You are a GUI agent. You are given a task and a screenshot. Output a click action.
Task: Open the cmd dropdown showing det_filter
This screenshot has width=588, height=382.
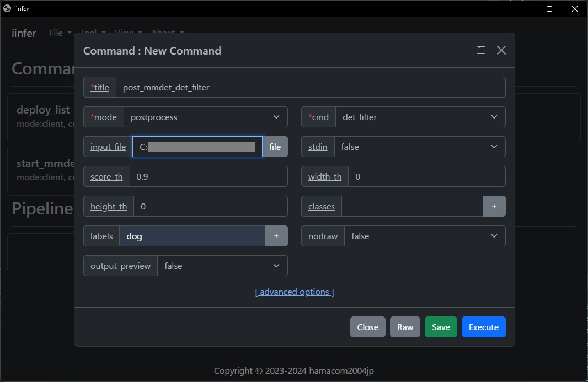[420, 117]
